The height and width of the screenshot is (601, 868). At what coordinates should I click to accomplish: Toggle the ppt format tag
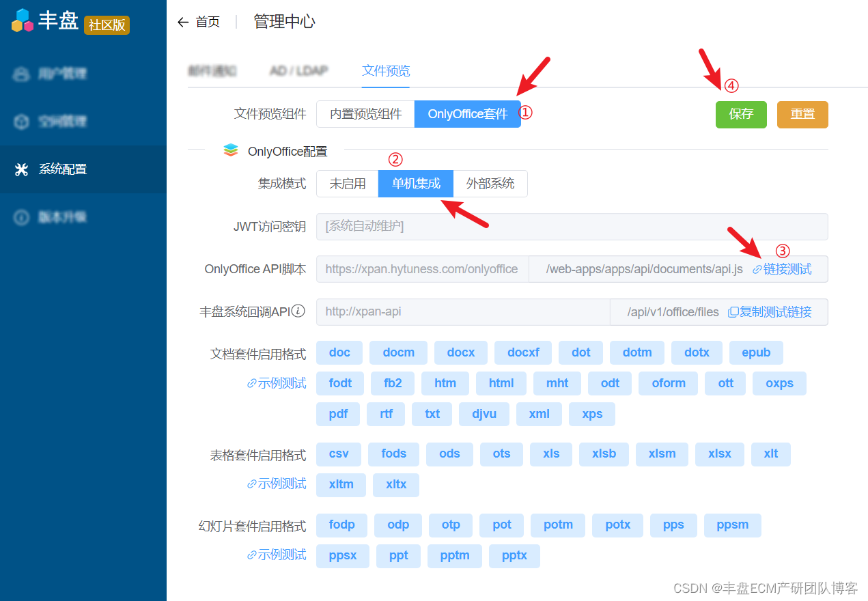click(x=398, y=555)
